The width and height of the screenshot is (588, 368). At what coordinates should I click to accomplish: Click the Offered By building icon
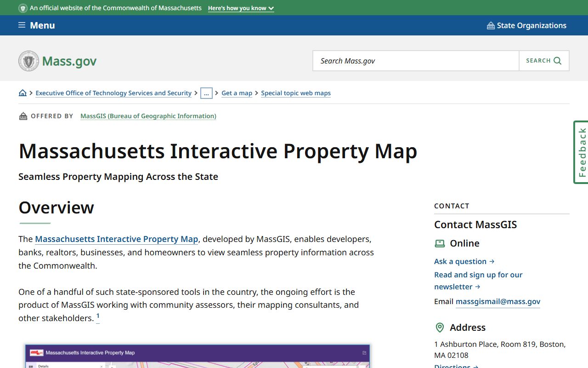23,116
